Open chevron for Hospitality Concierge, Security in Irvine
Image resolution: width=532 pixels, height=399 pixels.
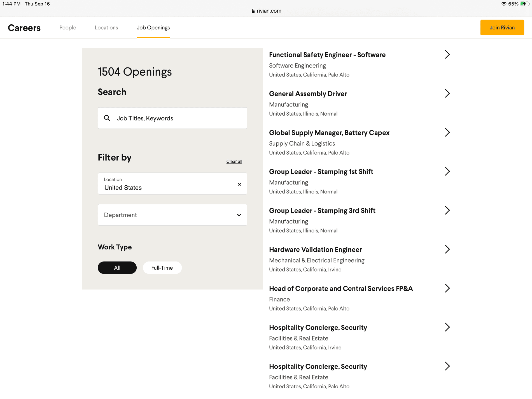[447, 327]
